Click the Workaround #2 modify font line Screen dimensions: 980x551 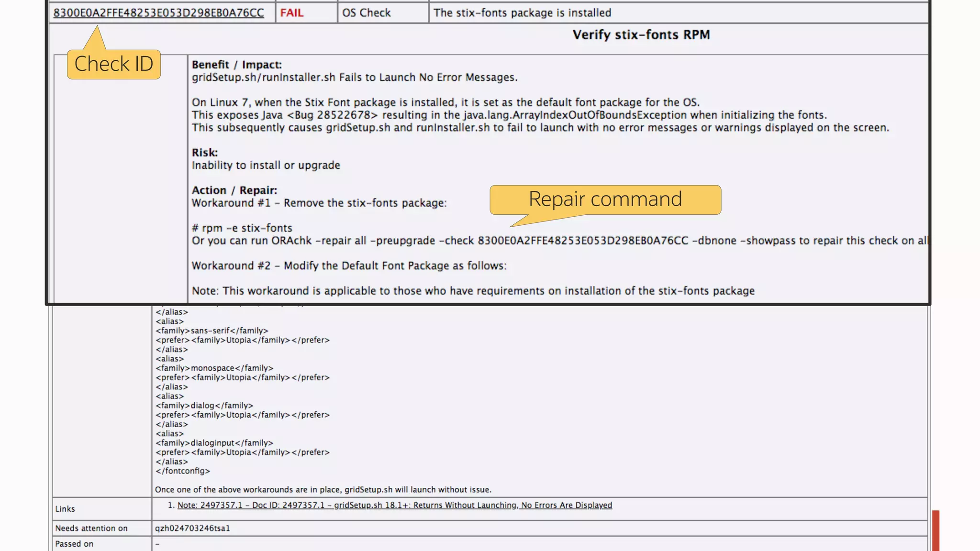(349, 266)
